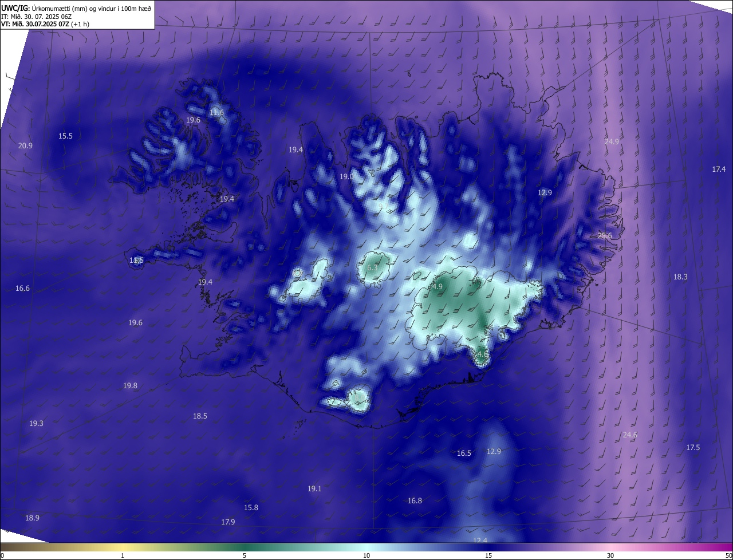733x560 pixels.
Task: Click the '1' tick label on the color scale
Action: click(123, 555)
